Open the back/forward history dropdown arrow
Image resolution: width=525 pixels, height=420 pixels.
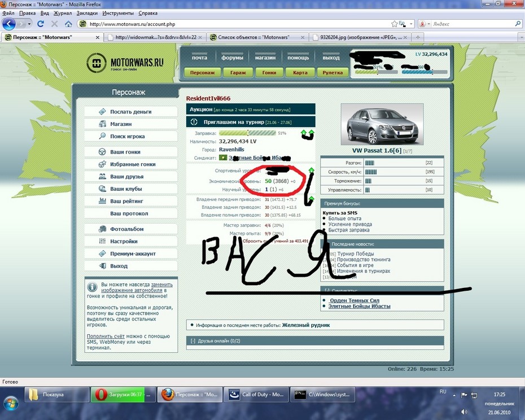(28, 24)
